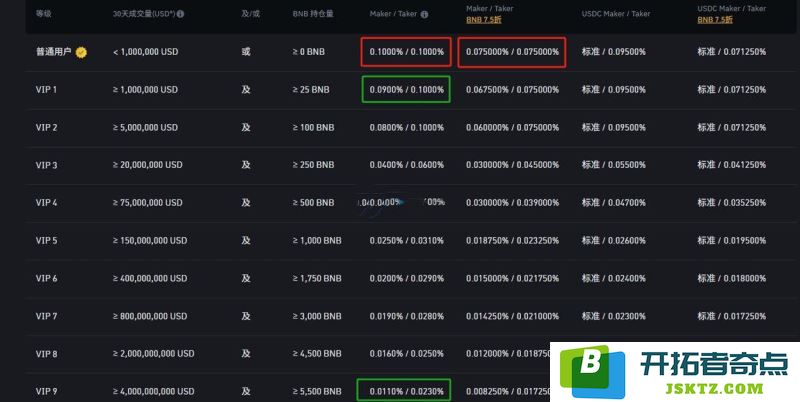Click the 0.075000% / 0.075000% fee cell
This screenshot has height=402, width=800.
tap(512, 52)
